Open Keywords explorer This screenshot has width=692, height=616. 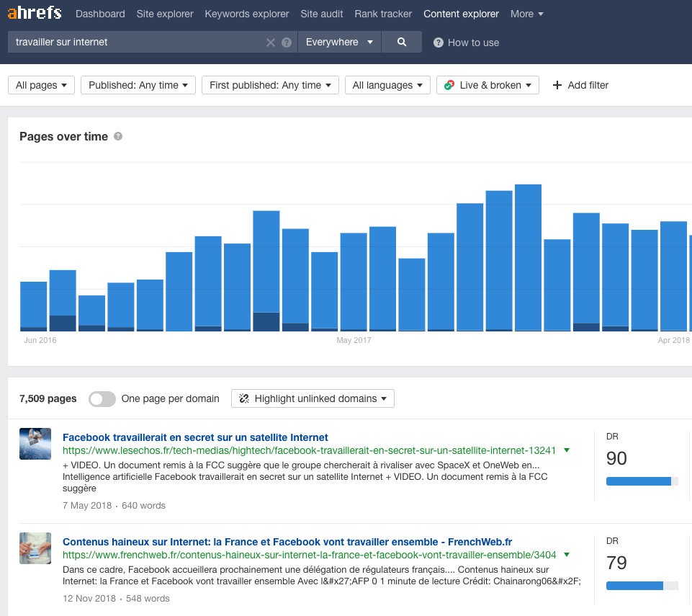(247, 14)
